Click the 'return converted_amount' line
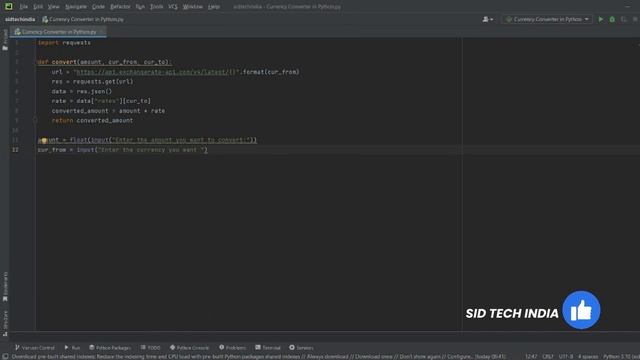 point(92,120)
